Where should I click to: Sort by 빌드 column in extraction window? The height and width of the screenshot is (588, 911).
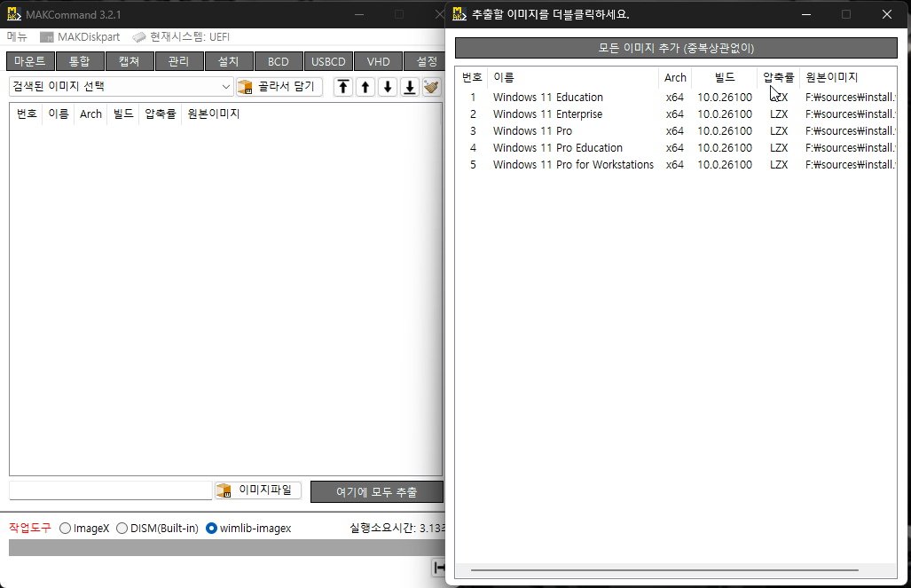[x=725, y=77]
